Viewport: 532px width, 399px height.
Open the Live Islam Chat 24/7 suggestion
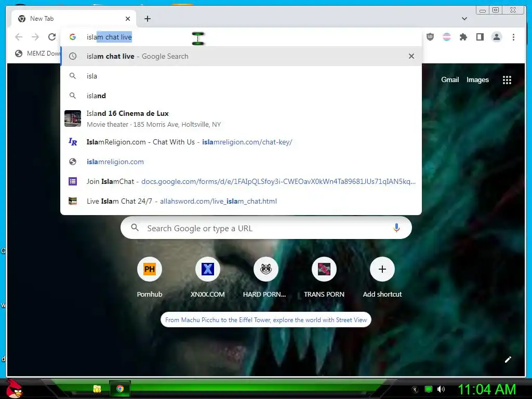click(x=241, y=201)
